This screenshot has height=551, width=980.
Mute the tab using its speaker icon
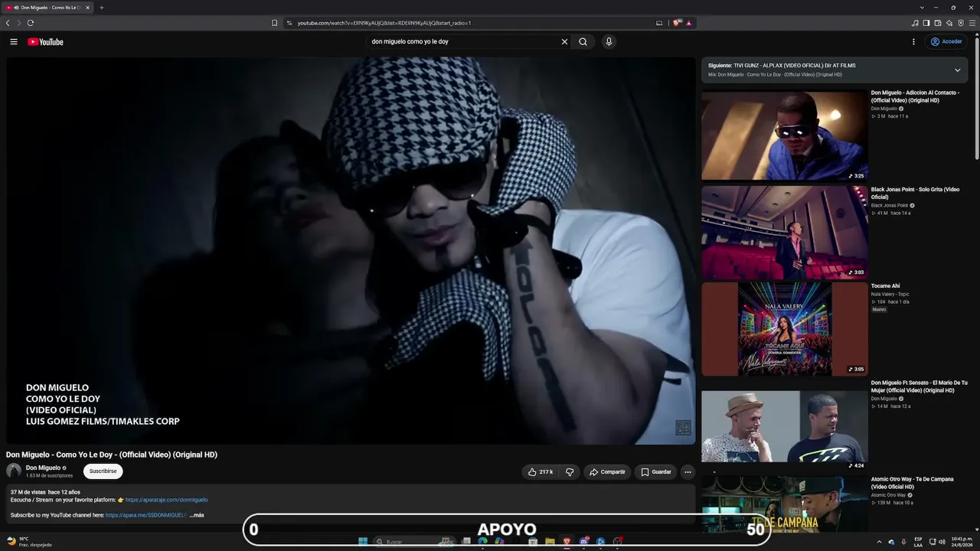(x=16, y=8)
